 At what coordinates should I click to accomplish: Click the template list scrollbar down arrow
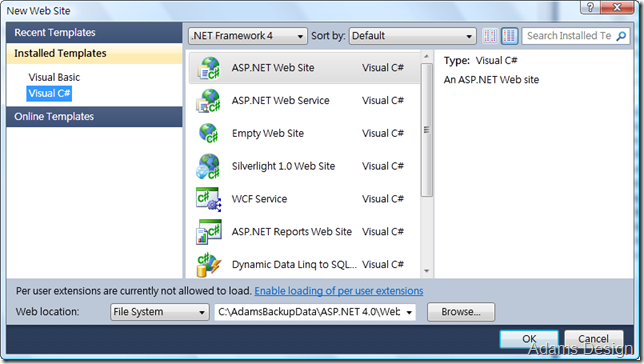[x=426, y=271]
